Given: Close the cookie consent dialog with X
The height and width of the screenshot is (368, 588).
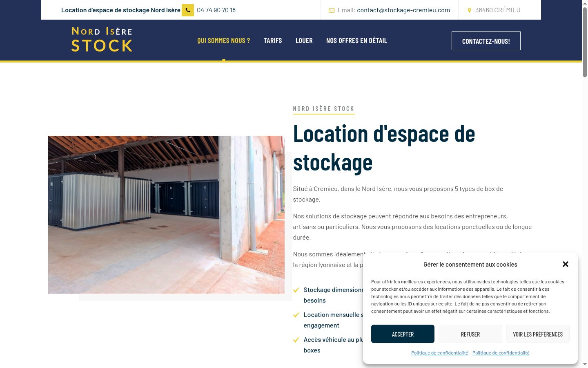Looking at the screenshot, I should point(566,264).
